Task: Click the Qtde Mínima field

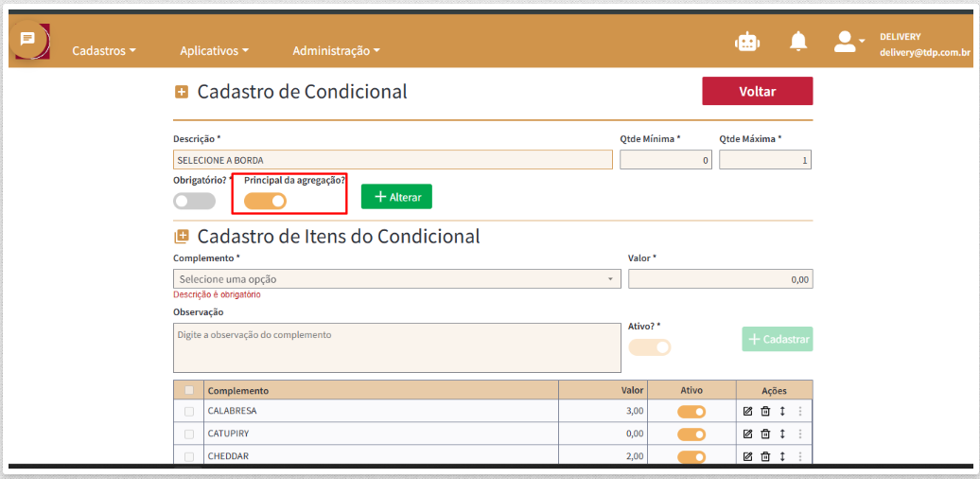Action: 666,160
